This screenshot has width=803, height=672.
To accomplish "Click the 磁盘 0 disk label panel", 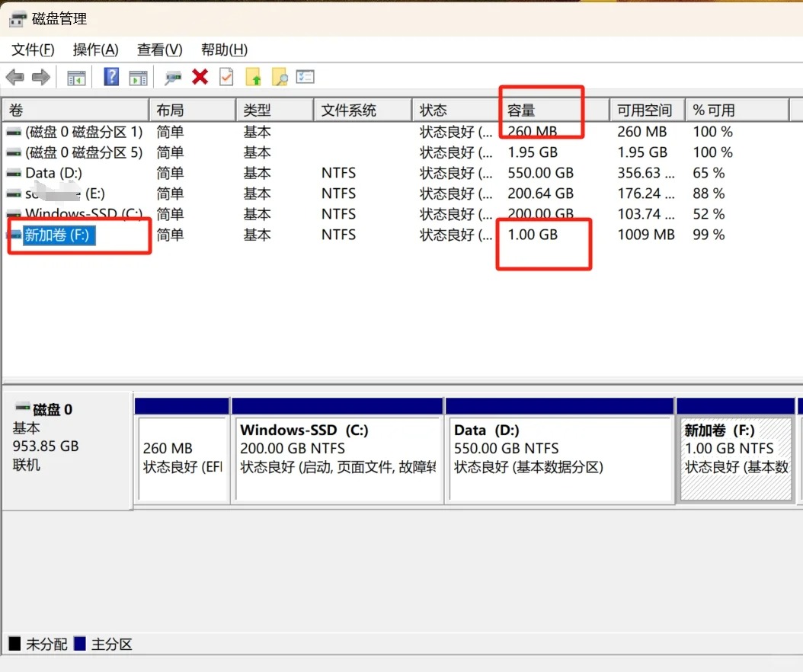I will click(x=68, y=451).
